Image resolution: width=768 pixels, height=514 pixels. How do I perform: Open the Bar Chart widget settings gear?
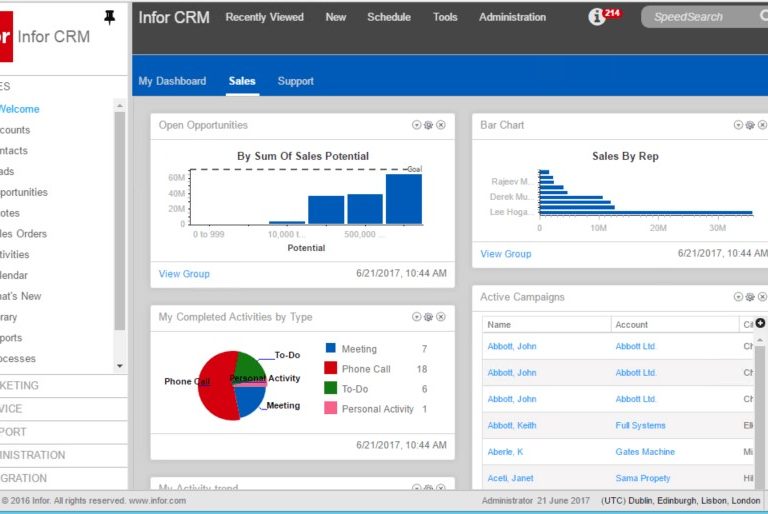pos(750,125)
